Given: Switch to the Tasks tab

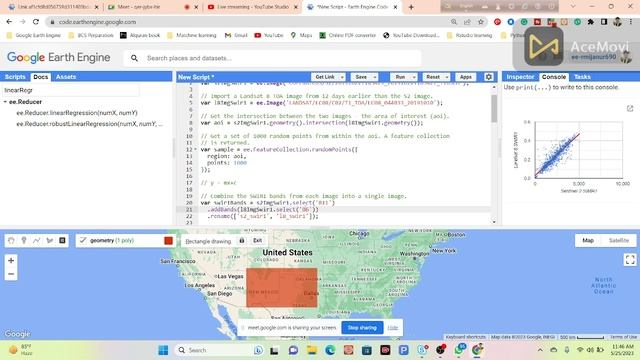Looking at the screenshot, I should [582, 77].
